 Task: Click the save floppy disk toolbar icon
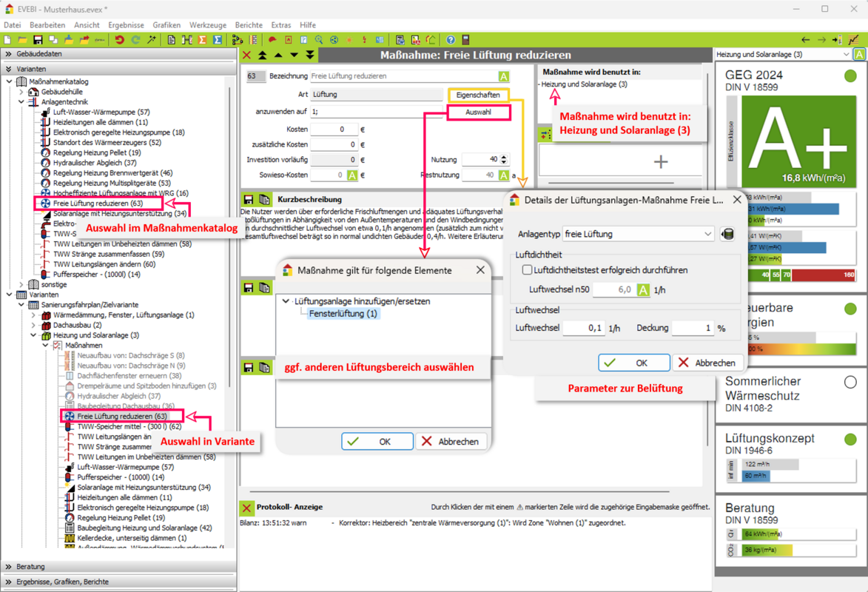pyautogui.click(x=38, y=40)
